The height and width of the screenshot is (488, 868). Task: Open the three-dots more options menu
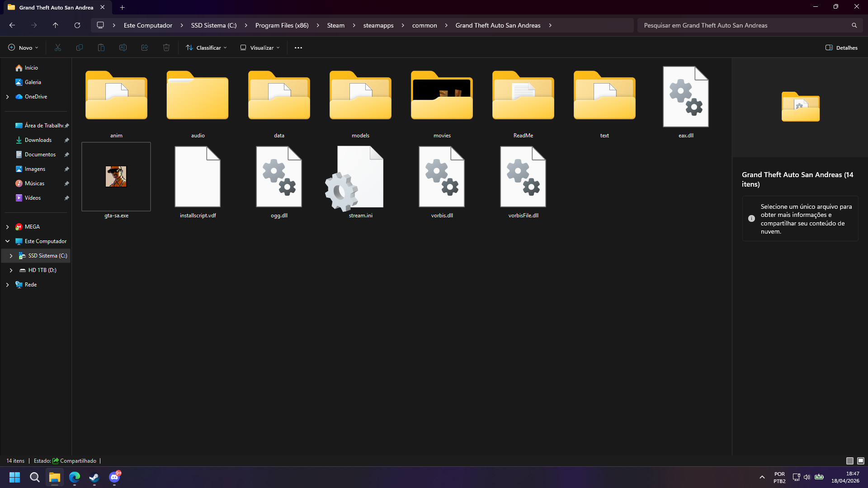298,47
